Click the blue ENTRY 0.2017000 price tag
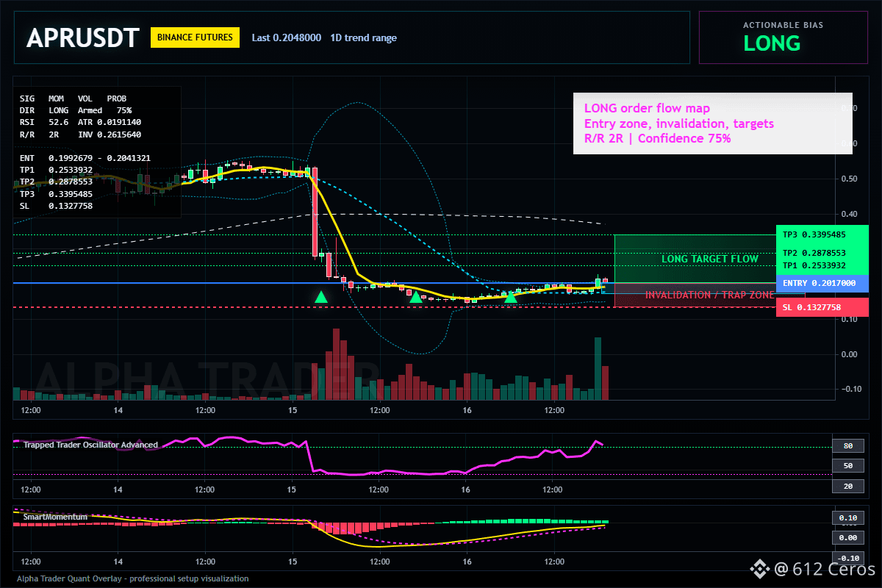 [822, 283]
